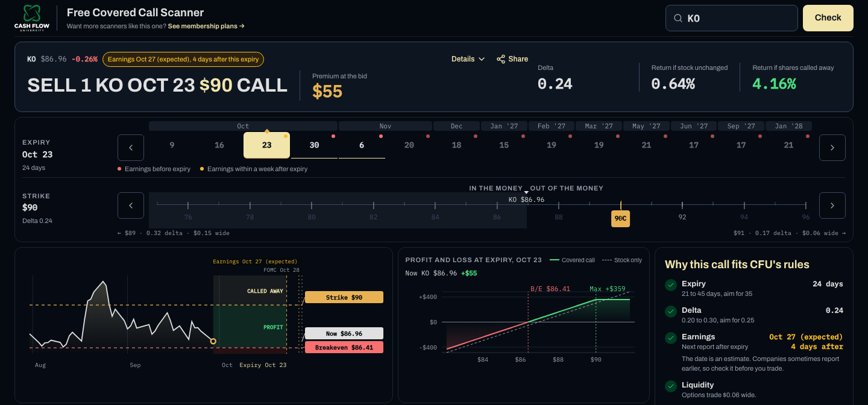The height and width of the screenshot is (405, 868).
Task: Click the 4.16% return if called away
Action: click(x=775, y=84)
